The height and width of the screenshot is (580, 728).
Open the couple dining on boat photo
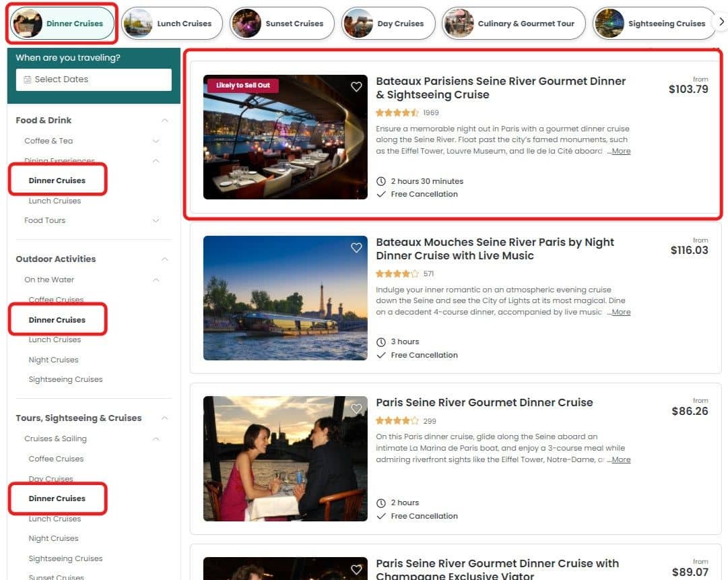tap(285, 459)
